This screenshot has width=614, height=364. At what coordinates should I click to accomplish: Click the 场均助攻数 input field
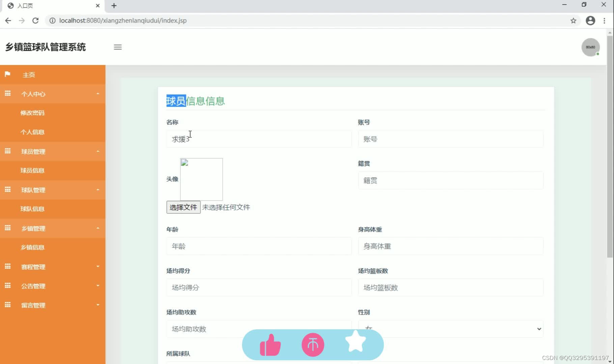[259, 329]
